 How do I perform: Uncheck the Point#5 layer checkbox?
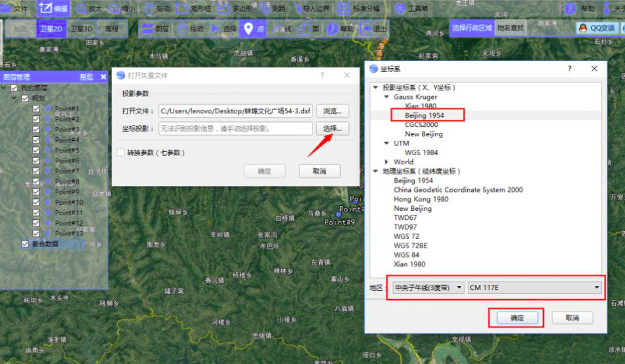36,150
